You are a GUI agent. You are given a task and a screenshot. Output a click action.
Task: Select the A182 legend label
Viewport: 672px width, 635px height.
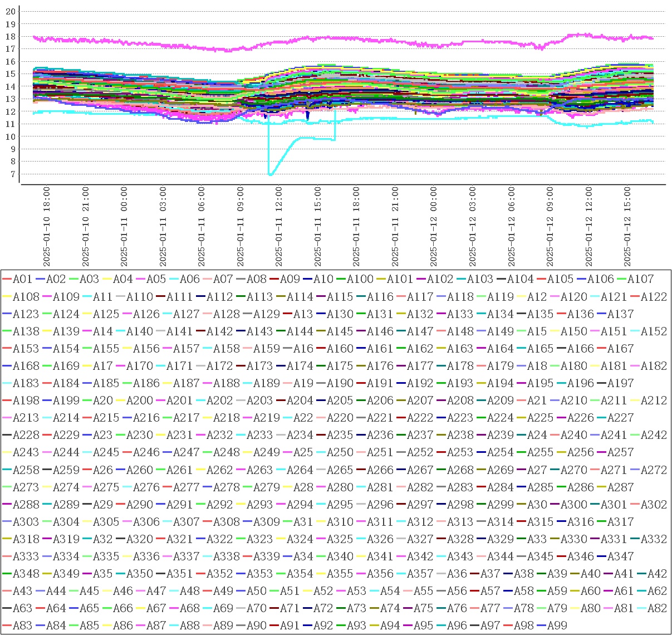(x=654, y=366)
